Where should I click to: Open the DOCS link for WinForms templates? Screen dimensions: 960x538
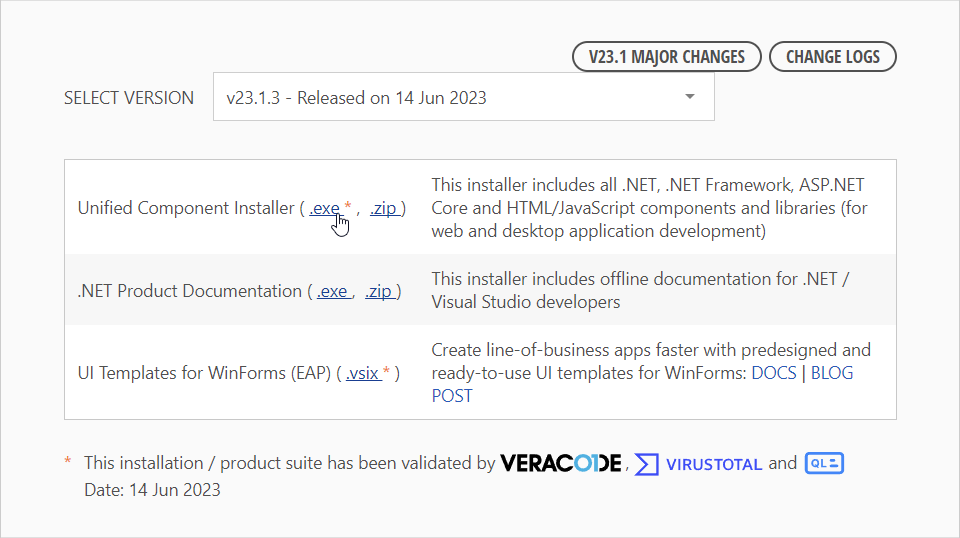point(774,373)
